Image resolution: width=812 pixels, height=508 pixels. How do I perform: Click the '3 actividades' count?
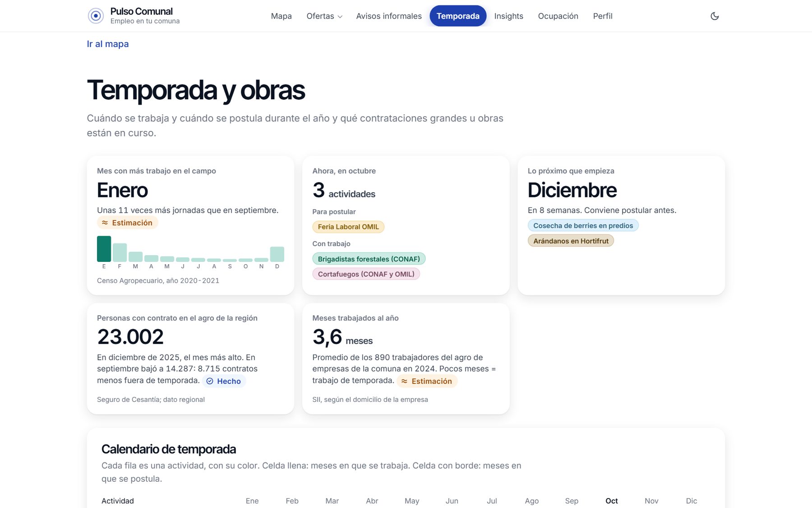(x=344, y=191)
